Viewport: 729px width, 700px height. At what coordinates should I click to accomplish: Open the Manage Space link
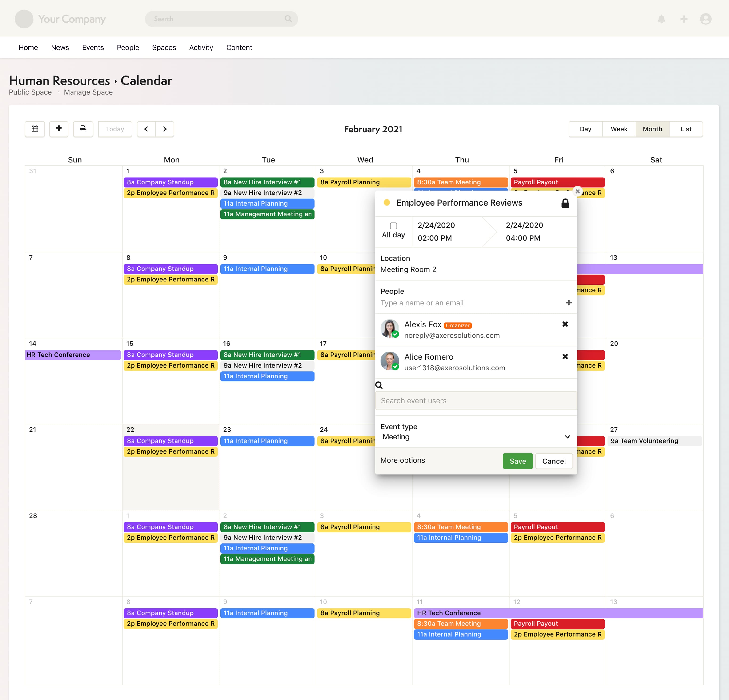click(88, 92)
